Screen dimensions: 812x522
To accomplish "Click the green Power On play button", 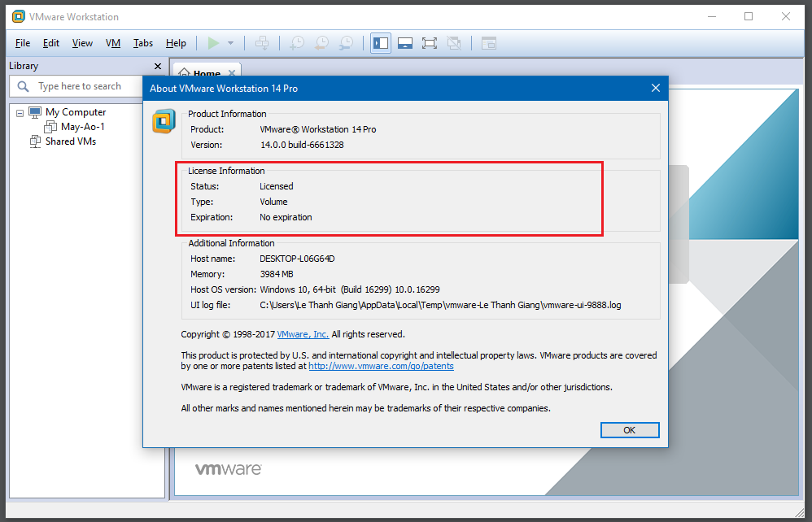I will coord(213,43).
